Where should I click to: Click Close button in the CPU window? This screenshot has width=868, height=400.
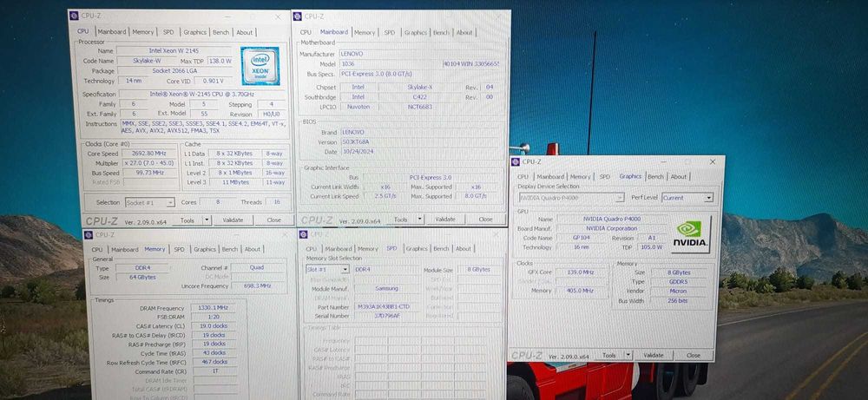pyautogui.click(x=274, y=220)
